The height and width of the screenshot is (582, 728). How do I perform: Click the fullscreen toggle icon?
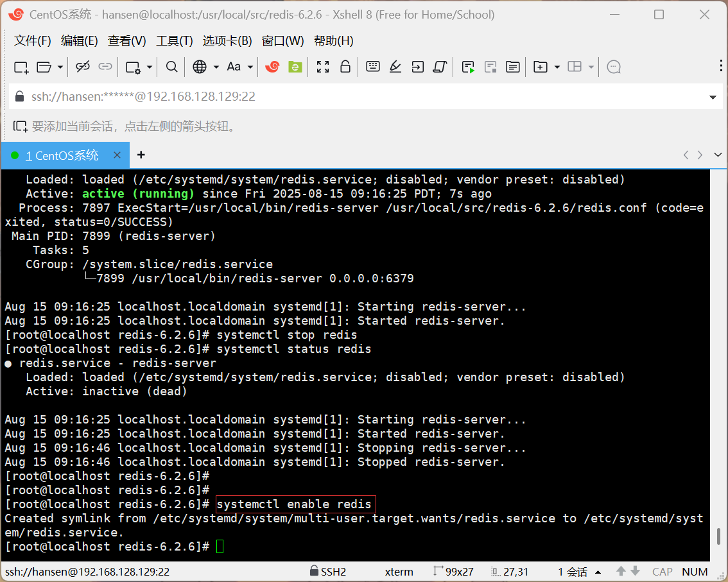pos(323,67)
